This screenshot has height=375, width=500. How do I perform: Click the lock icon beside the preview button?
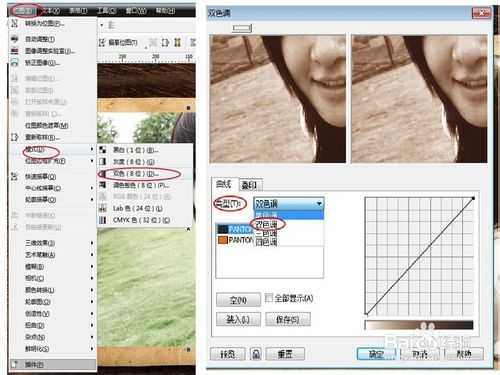pyautogui.click(x=256, y=354)
